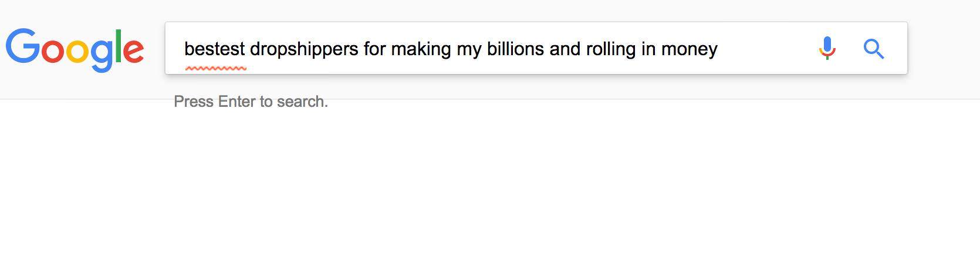Image resolution: width=980 pixels, height=270 pixels.
Task: Click the yellow second o in logo
Action: 77,50
